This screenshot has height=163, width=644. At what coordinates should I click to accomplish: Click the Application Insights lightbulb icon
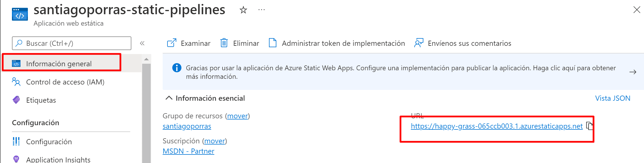point(16,159)
